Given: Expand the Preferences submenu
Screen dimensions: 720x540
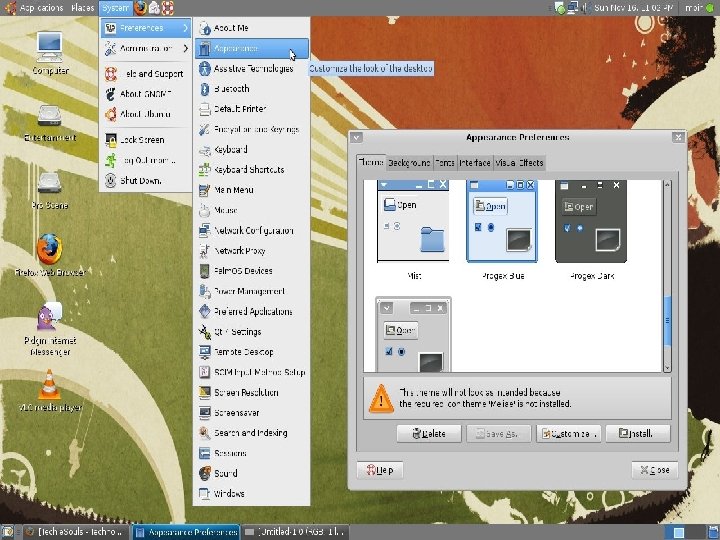Looking at the screenshot, I should click(x=146, y=28).
